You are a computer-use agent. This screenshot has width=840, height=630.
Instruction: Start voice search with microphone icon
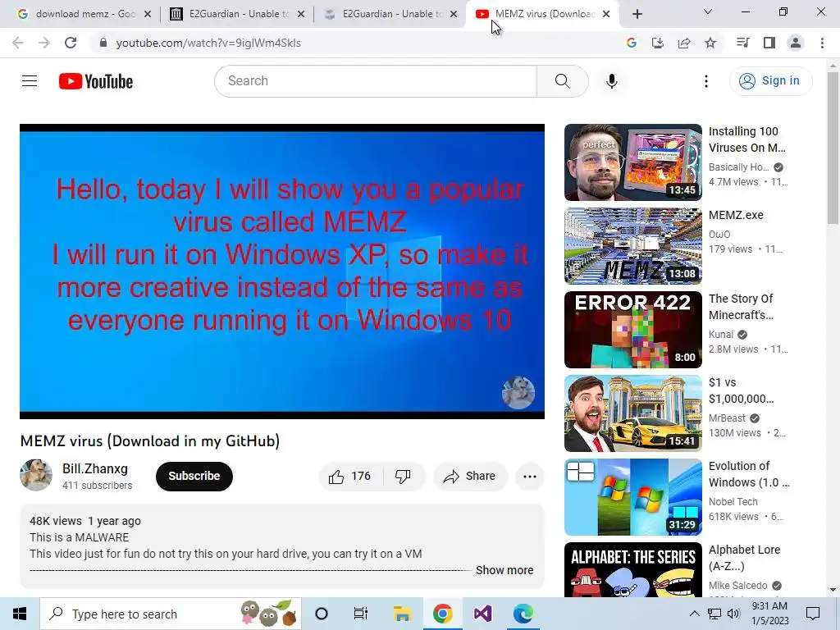(x=612, y=81)
